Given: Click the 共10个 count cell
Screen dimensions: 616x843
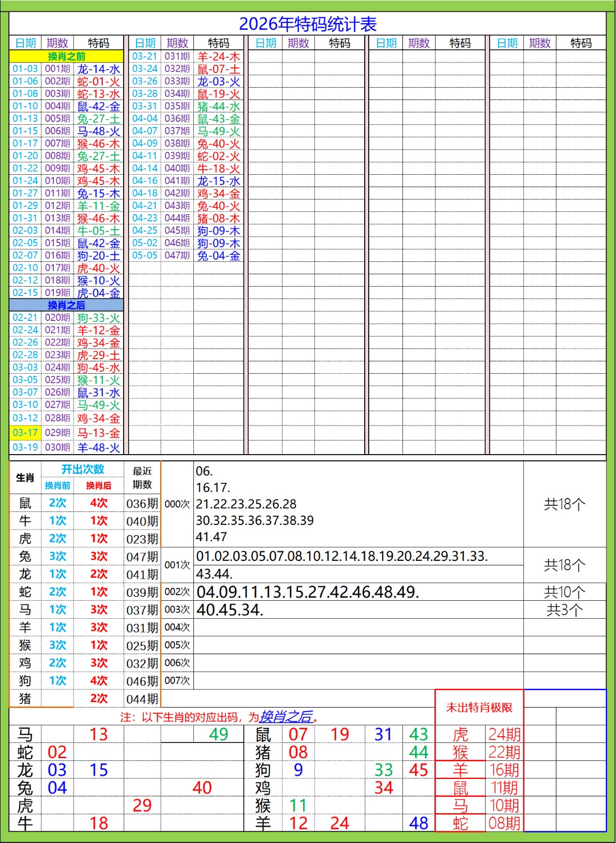Looking at the screenshot, I should [x=565, y=592].
